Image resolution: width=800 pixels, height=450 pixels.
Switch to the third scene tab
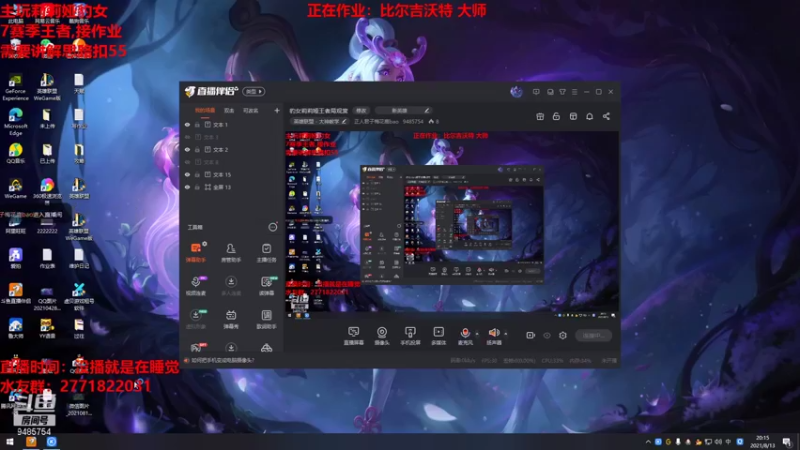[251, 110]
